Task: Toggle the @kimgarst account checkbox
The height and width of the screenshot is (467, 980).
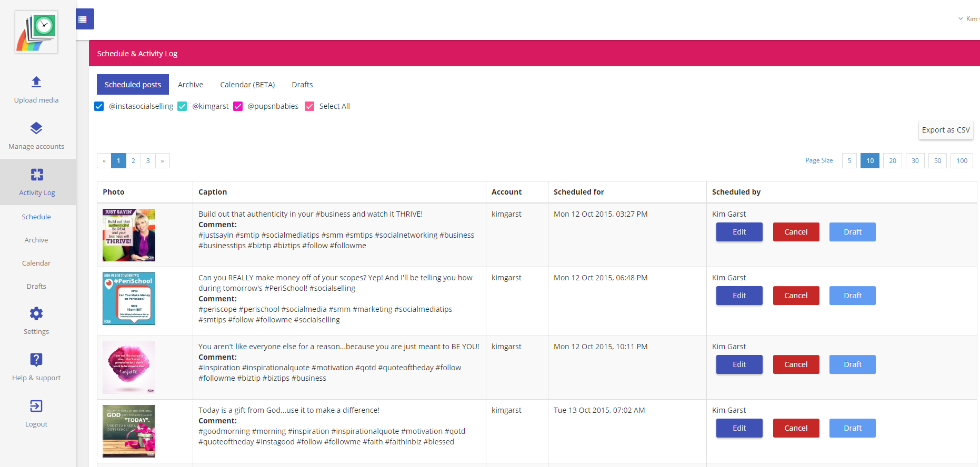Action: [x=182, y=106]
